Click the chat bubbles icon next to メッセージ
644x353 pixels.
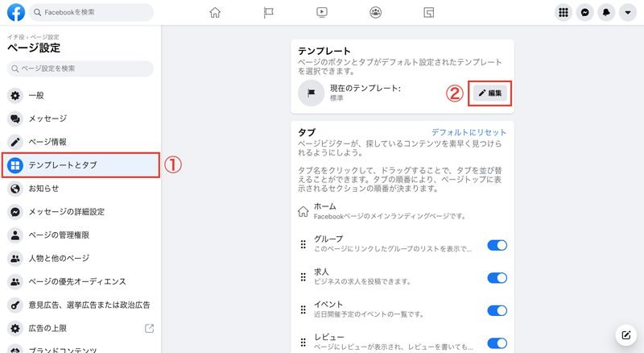pyautogui.click(x=15, y=118)
